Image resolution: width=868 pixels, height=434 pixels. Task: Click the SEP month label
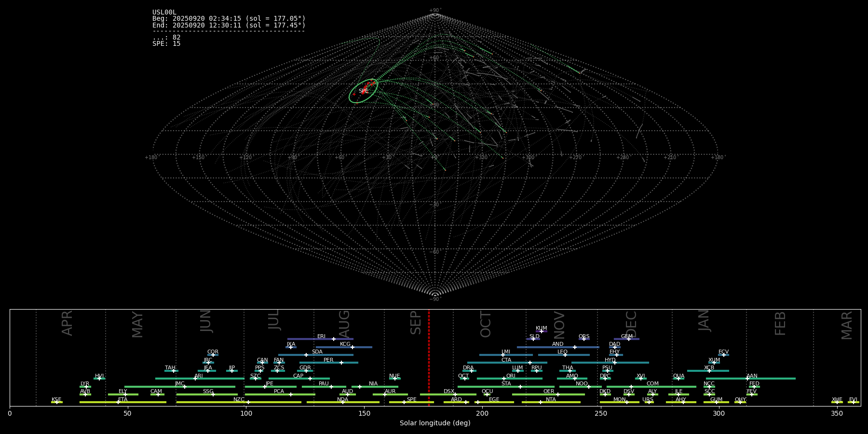(416, 323)
